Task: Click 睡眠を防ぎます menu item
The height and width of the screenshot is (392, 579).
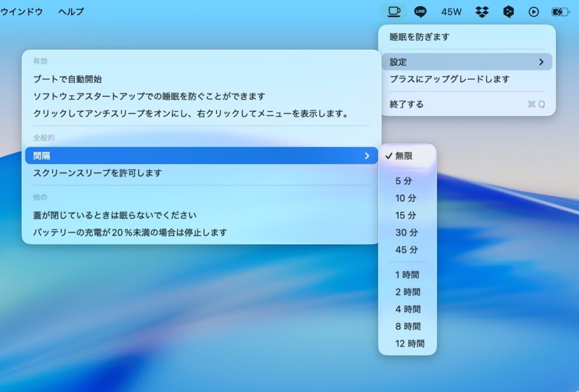Action: (420, 37)
